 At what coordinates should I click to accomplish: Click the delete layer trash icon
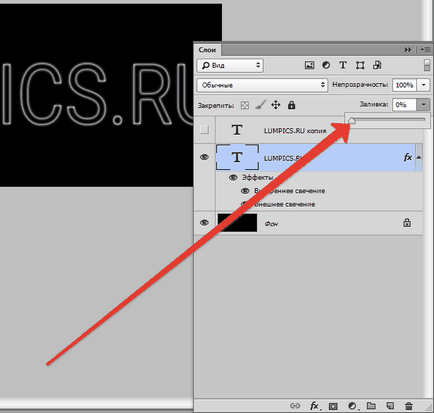(409, 406)
